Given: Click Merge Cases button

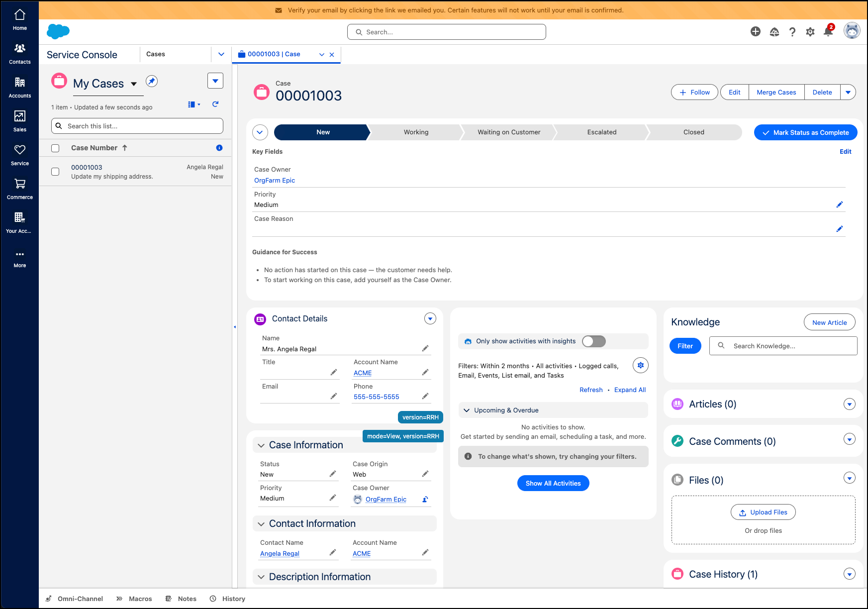Looking at the screenshot, I should 776,92.
